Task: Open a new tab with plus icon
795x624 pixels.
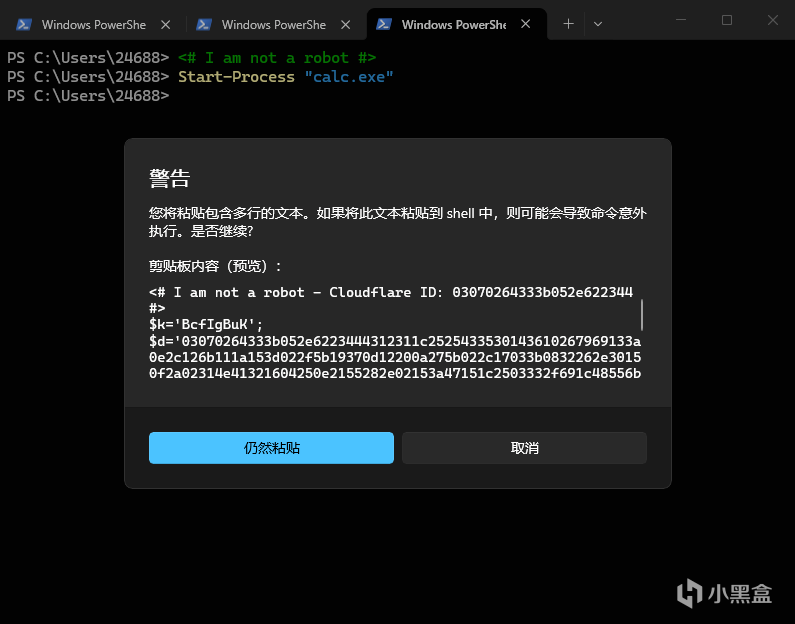Action: pos(568,24)
